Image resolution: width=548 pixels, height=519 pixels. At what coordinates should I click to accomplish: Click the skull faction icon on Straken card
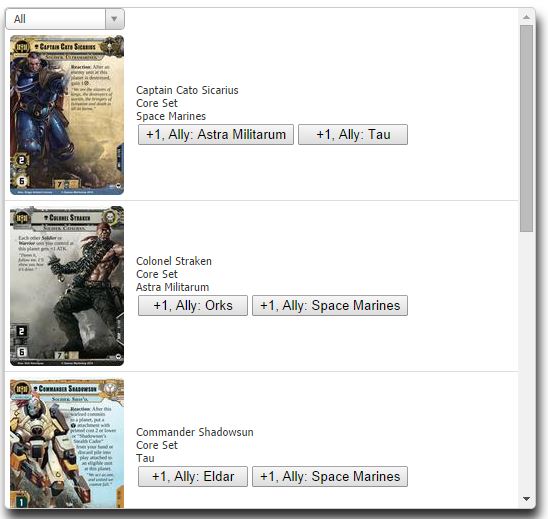click(111, 217)
